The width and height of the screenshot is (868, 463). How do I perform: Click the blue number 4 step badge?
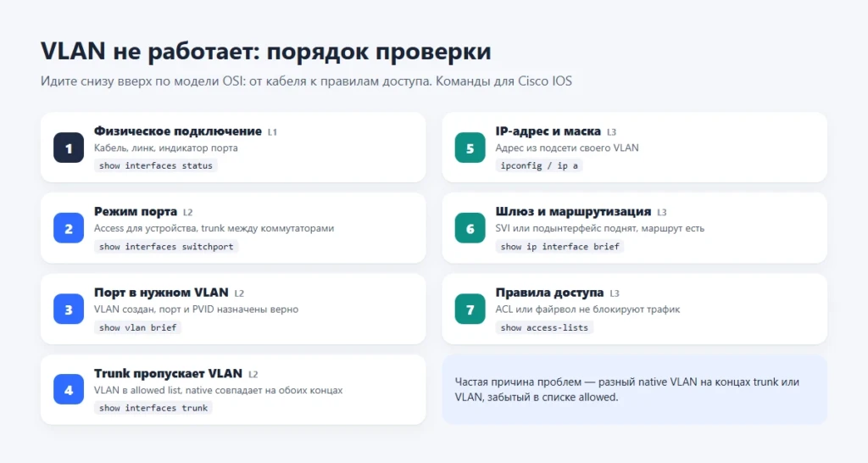coord(69,389)
